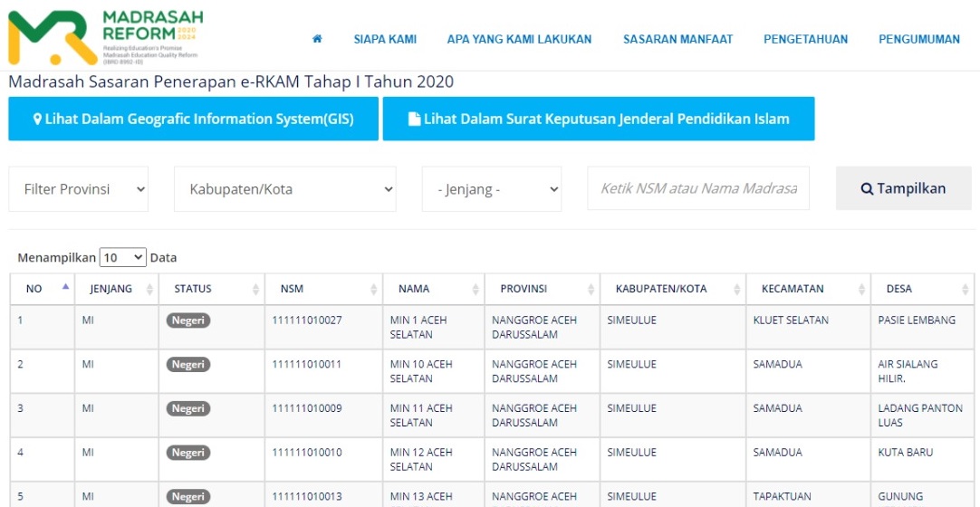Sort by NSM column sort icon
980x507 pixels.
point(374,289)
